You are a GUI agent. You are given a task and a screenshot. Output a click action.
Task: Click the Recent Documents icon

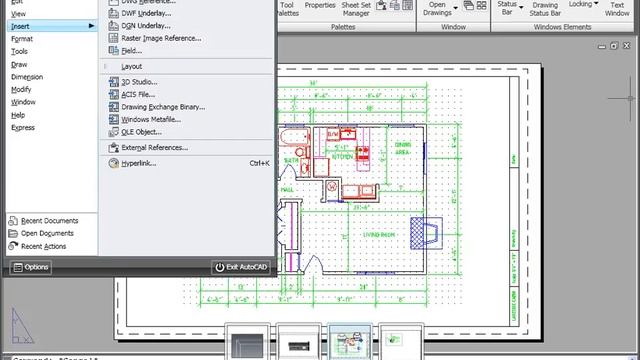pyautogui.click(x=13, y=221)
